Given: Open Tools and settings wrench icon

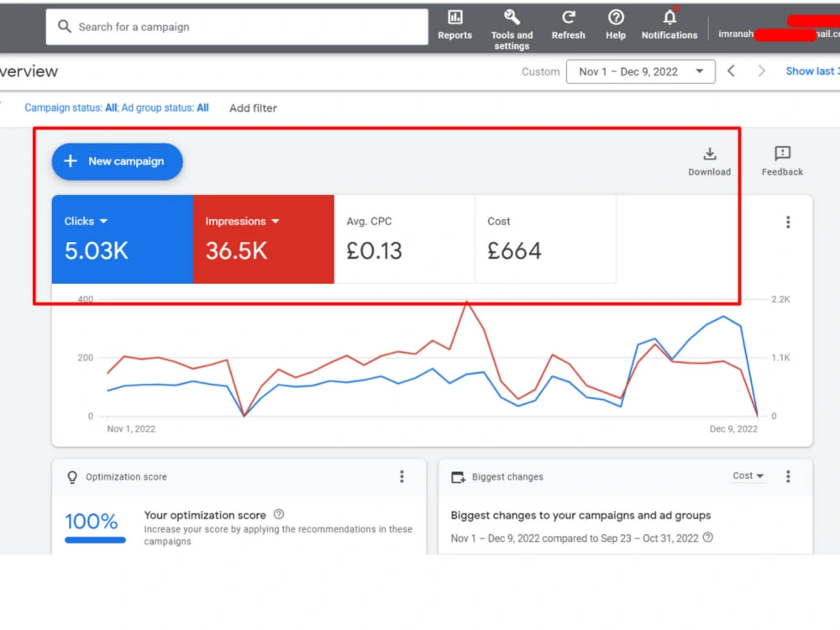Looking at the screenshot, I should click(512, 18).
